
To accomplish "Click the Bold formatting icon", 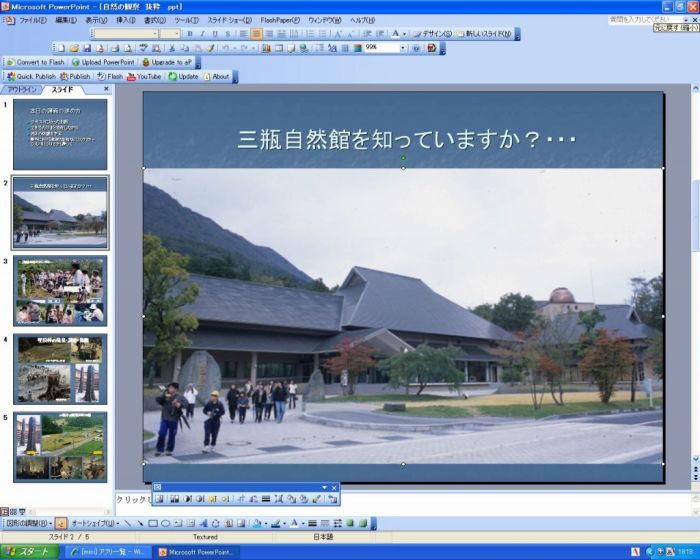I will coord(189,34).
